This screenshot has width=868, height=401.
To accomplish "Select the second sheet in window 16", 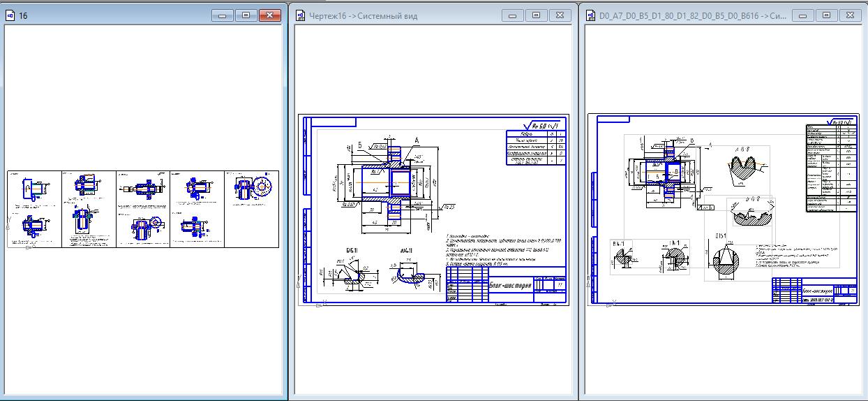I will (89, 209).
